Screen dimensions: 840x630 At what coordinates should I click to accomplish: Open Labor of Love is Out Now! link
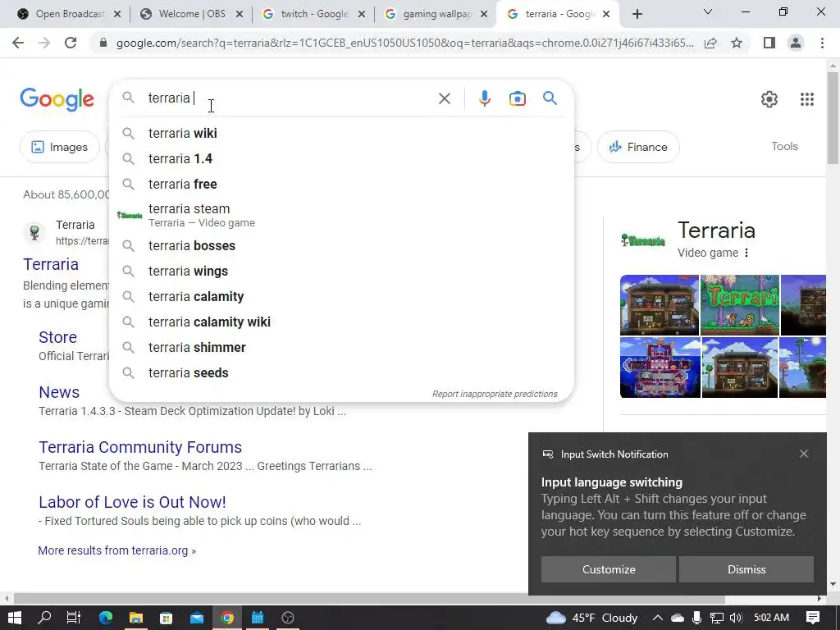(x=132, y=502)
